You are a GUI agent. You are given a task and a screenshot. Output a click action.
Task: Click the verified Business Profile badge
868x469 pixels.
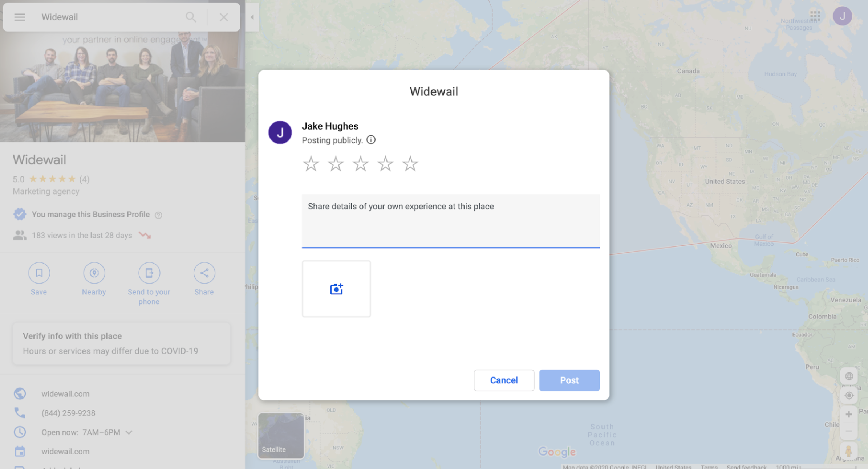click(x=20, y=214)
